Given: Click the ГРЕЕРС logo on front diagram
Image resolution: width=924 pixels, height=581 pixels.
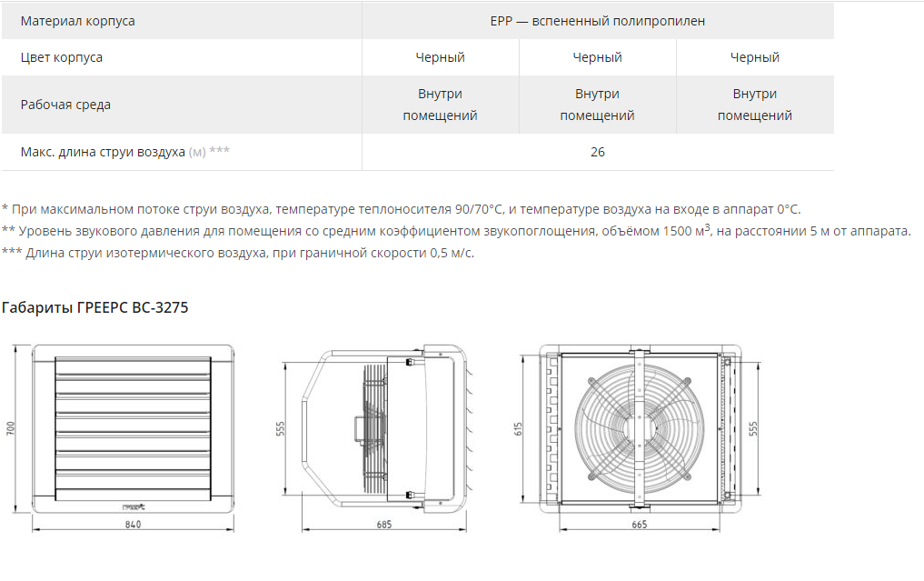Looking at the screenshot, I should click(133, 508).
